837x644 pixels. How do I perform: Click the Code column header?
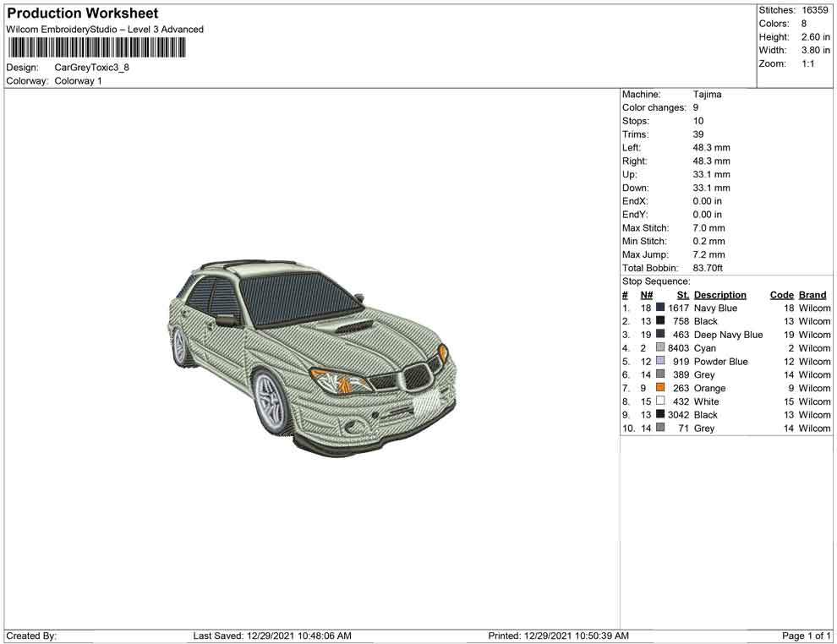point(781,294)
